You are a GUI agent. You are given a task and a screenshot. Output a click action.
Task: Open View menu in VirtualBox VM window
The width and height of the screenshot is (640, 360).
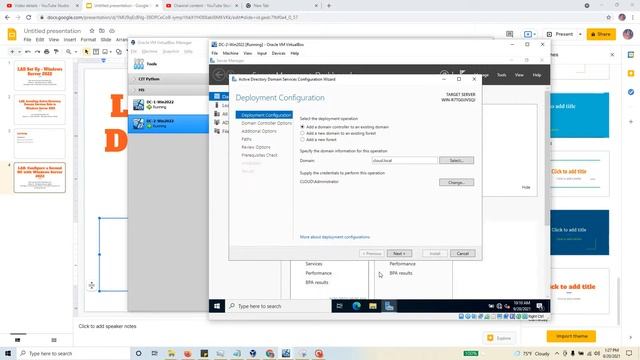point(247,53)
